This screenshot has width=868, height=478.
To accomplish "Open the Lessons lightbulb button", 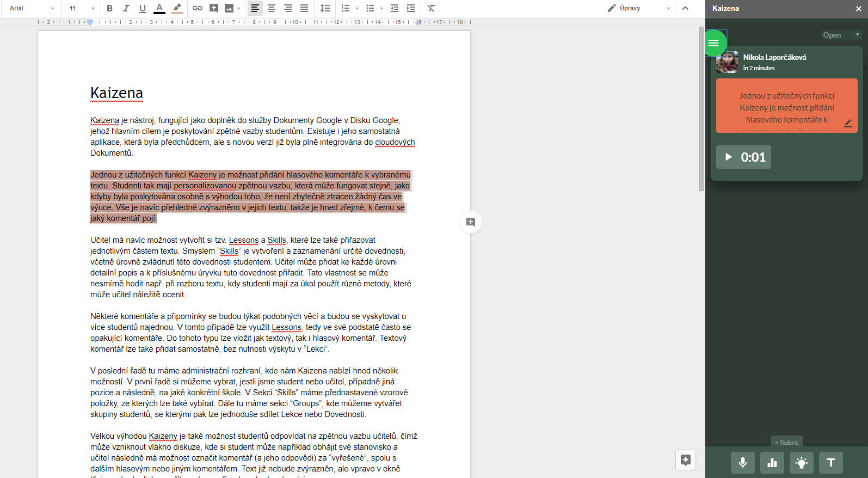I will click(x=802, y=463).
